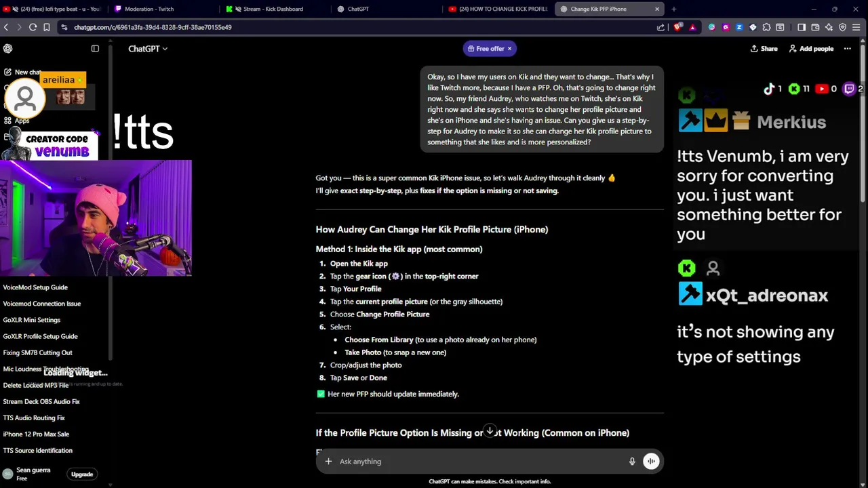This screenshot has height=488, width=868.
Task: Switch to the Stream - Kick Dashboard tab
Action: [277, 9]
